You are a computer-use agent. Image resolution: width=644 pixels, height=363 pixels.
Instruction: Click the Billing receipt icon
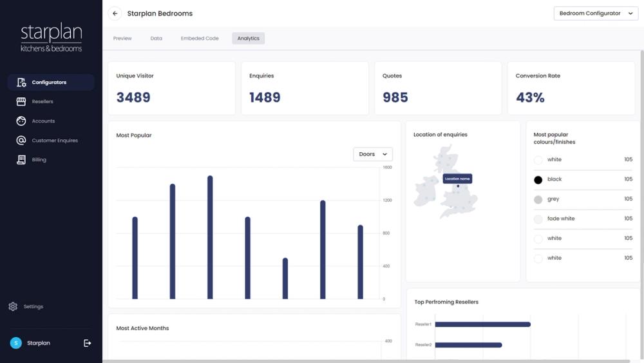tap(21, 159)
